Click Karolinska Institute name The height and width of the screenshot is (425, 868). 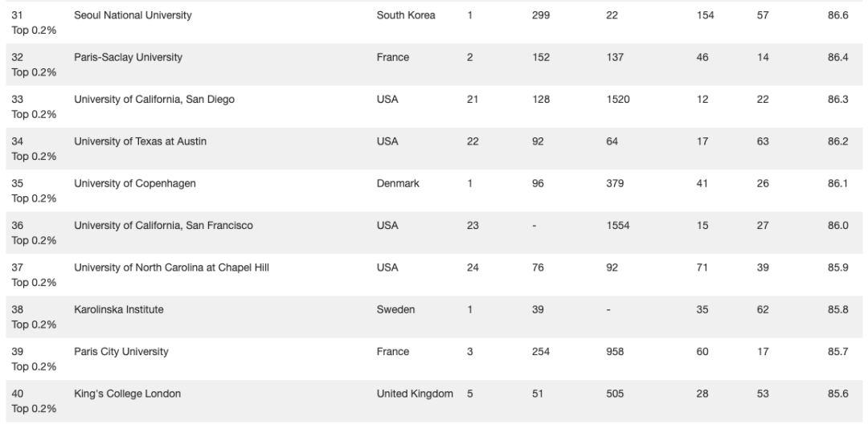pos(119,310)
